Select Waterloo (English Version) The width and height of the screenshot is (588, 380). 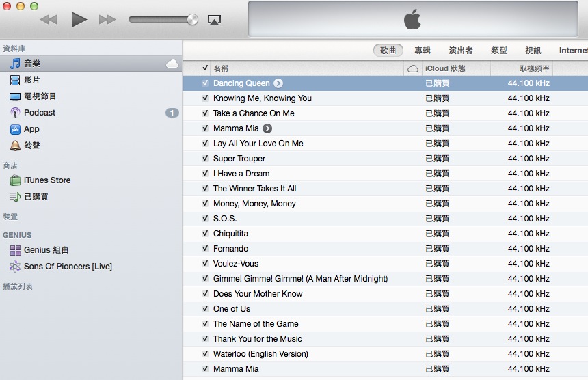385,354
